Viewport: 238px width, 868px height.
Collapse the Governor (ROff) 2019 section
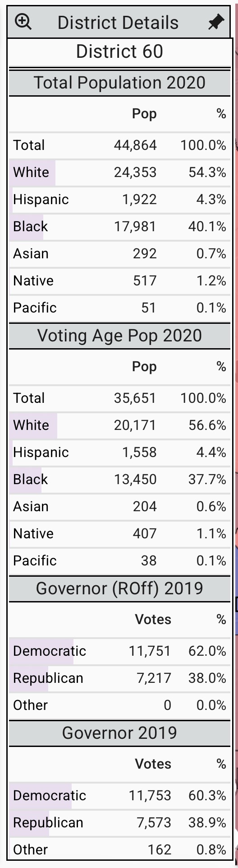point(119,588)
